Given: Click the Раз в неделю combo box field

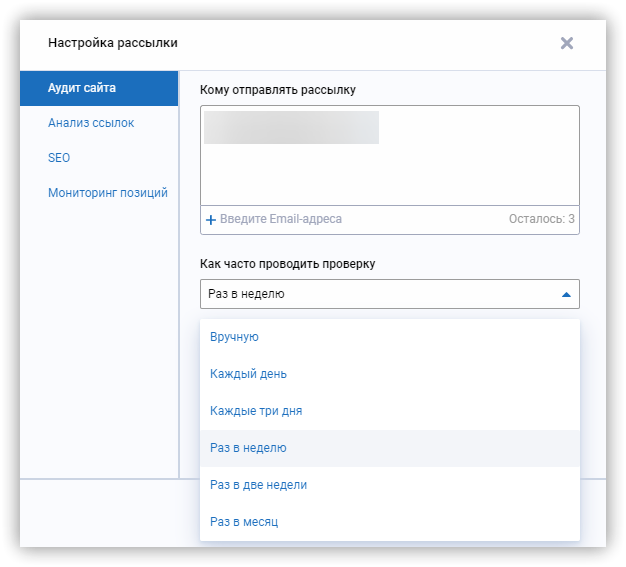Looking at the screenshot, I should (380, 294).
